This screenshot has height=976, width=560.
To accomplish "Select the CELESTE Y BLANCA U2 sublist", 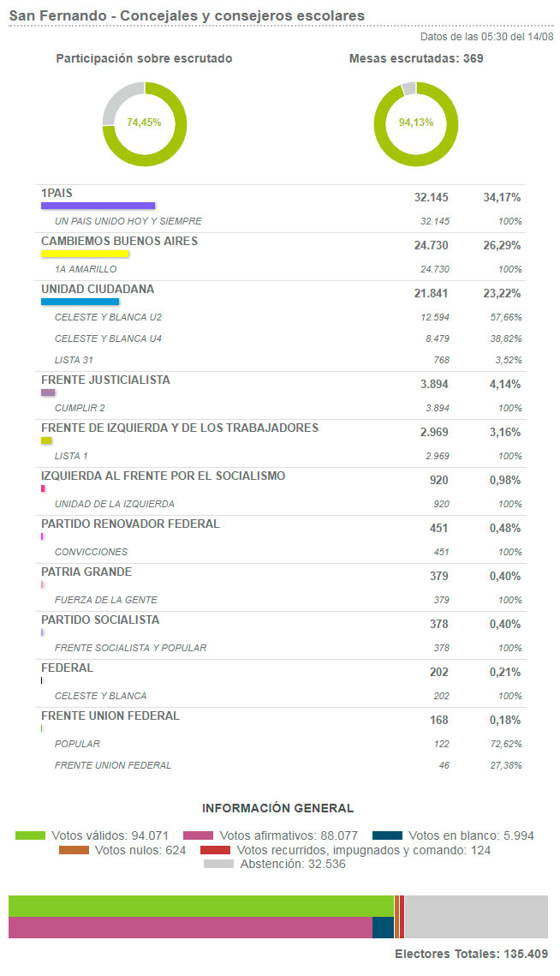I will point(108,317).
